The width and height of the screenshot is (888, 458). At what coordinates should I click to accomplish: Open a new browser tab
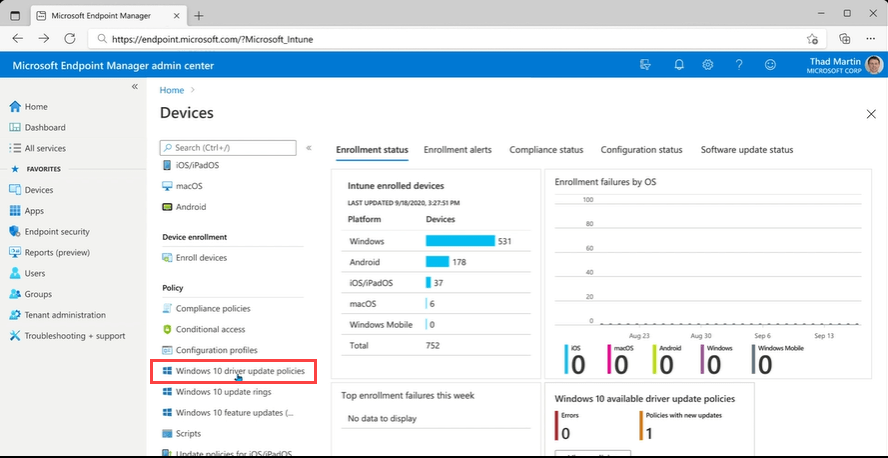click(198, 15)
